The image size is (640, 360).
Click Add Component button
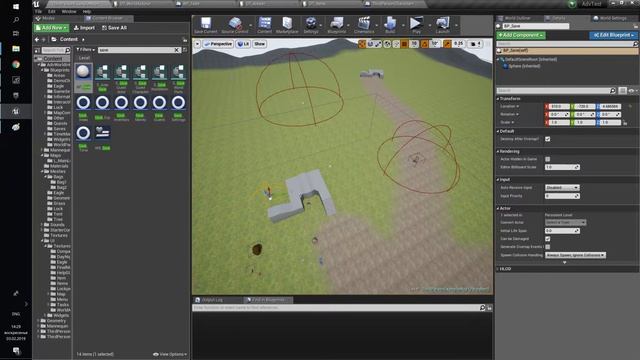[x=521, y=36]
